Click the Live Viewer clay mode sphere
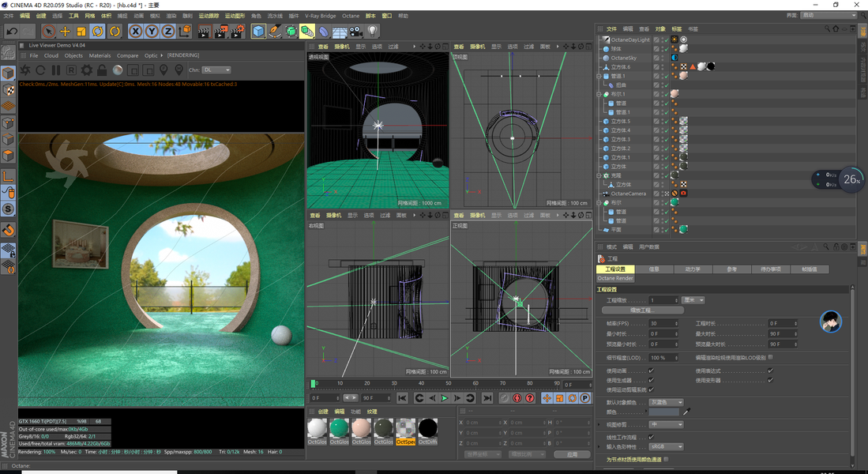868x474 pixels. (x=118, y=70)
